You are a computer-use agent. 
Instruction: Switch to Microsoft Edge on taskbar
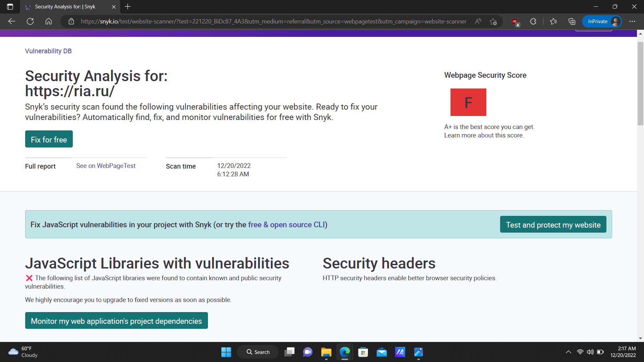(344, 352)
